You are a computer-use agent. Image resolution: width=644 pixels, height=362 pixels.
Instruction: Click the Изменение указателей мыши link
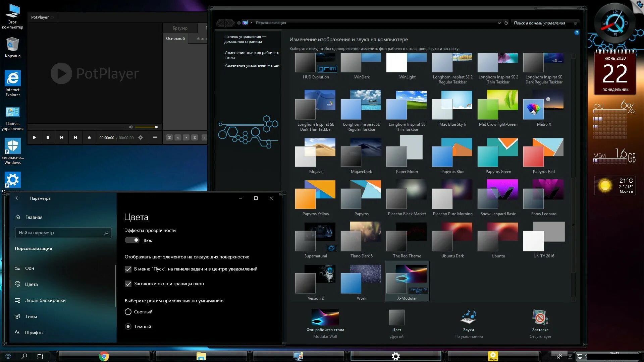pyautogui.click(x=252, y=65)
